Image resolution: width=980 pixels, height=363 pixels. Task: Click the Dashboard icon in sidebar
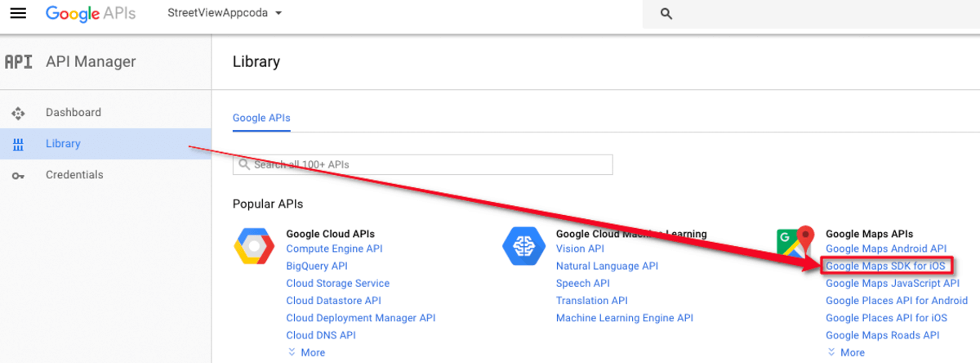[18, 113]
